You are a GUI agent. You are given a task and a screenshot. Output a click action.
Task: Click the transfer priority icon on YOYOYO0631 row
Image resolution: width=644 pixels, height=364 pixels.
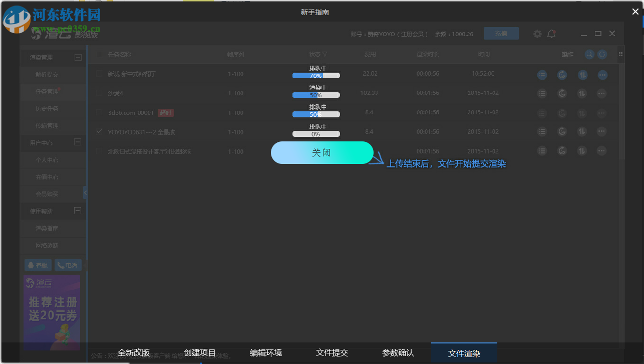[581, 131]
